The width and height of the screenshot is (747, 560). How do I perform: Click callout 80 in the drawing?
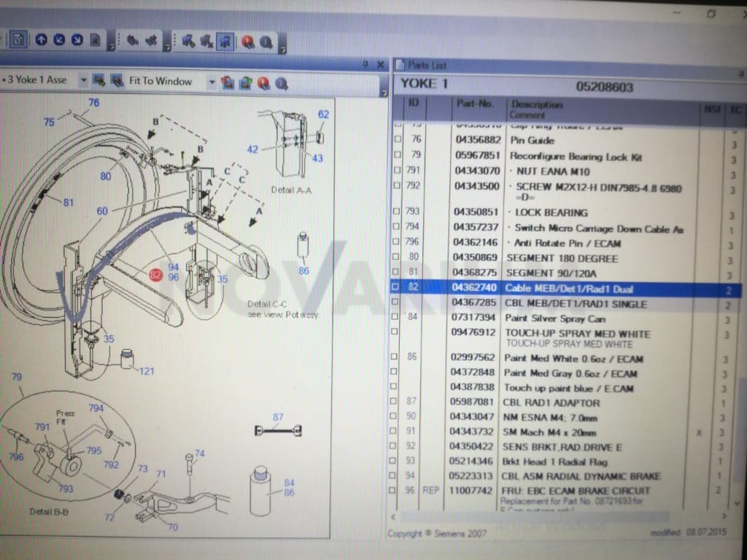coord(106,176)
